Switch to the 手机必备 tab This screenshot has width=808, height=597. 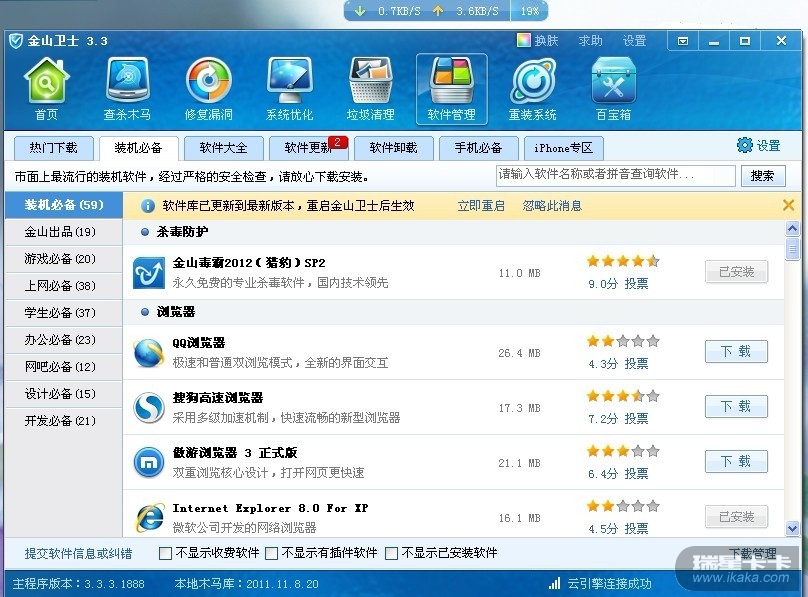[478, 148]
